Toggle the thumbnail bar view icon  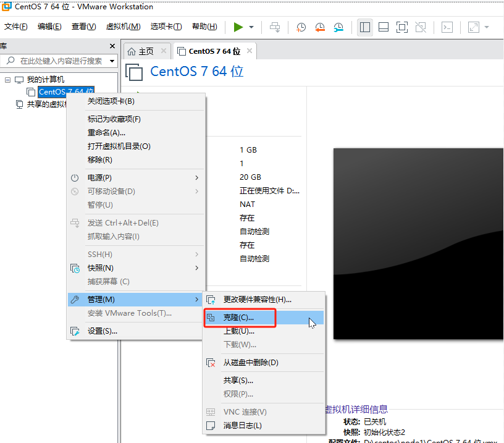tap(384, 27)
